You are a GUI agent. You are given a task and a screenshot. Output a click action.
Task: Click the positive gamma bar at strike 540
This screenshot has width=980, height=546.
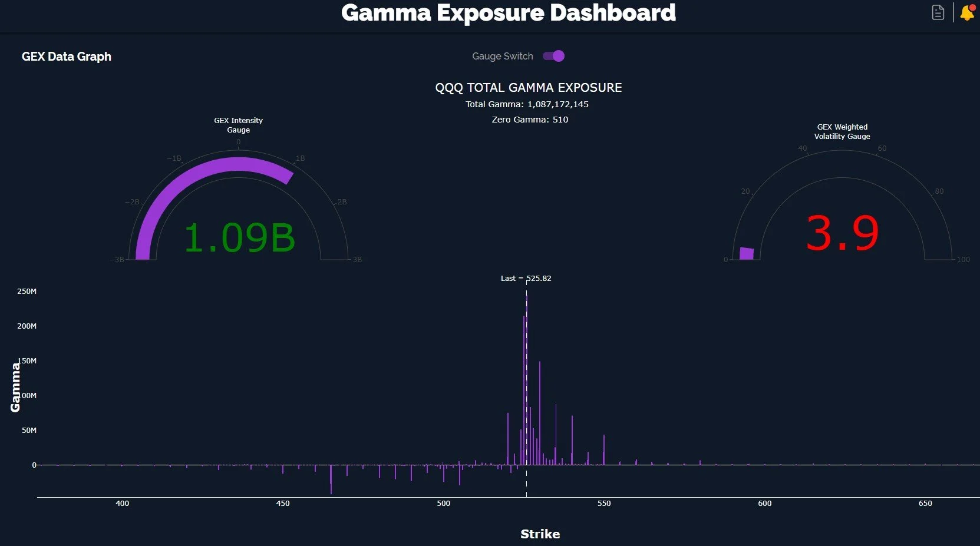pyautogui.click(x=572, y=441)
